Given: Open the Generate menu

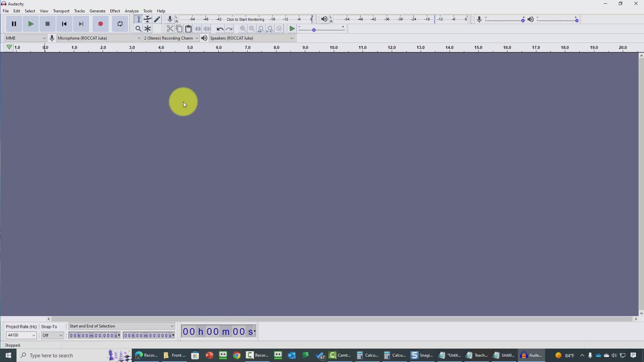Looking at the screenshot, I should (x=97, y=11).
